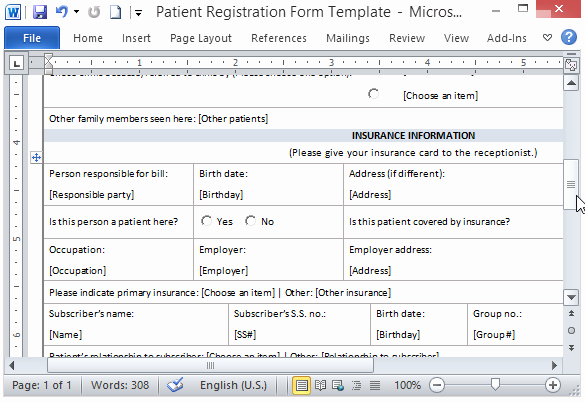Viewport: 585px width, 402px height.
Task: Click the Previous Page double arrow
Action: pyautogui.click(x=571, y=314)
